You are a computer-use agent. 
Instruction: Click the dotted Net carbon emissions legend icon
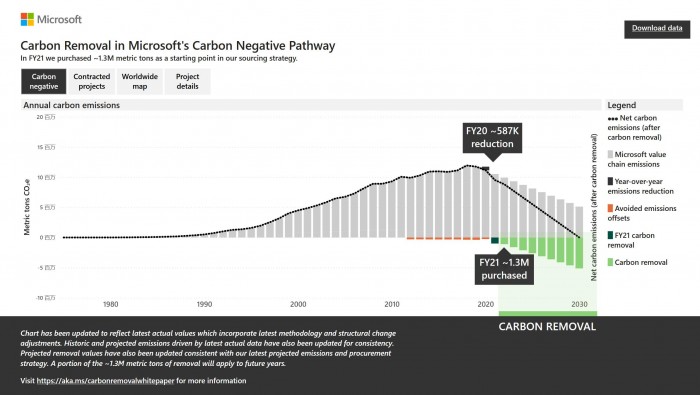click(x=612, y=119)
